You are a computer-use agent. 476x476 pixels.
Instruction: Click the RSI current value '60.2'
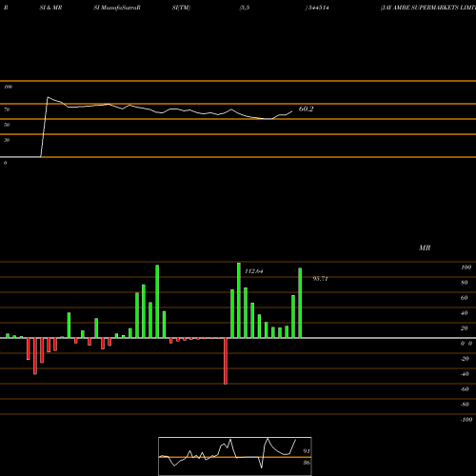click(x=307, y=109)
